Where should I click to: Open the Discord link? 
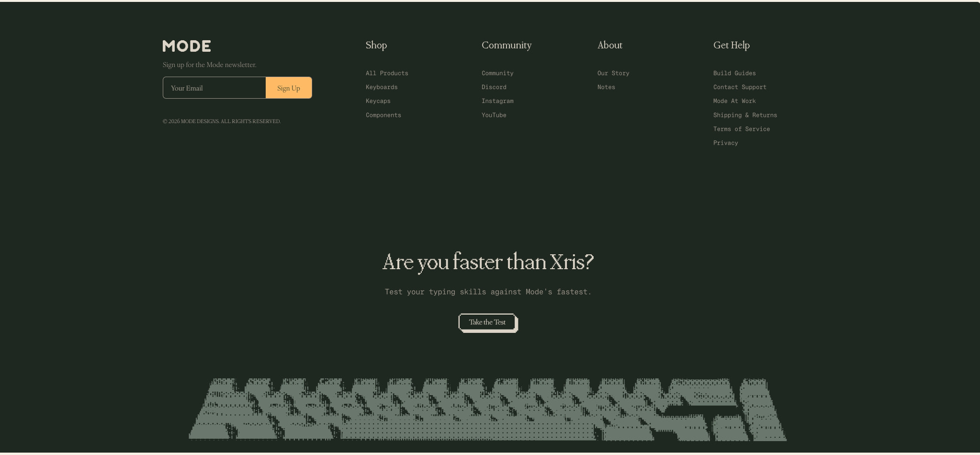(x=494, y=87)
